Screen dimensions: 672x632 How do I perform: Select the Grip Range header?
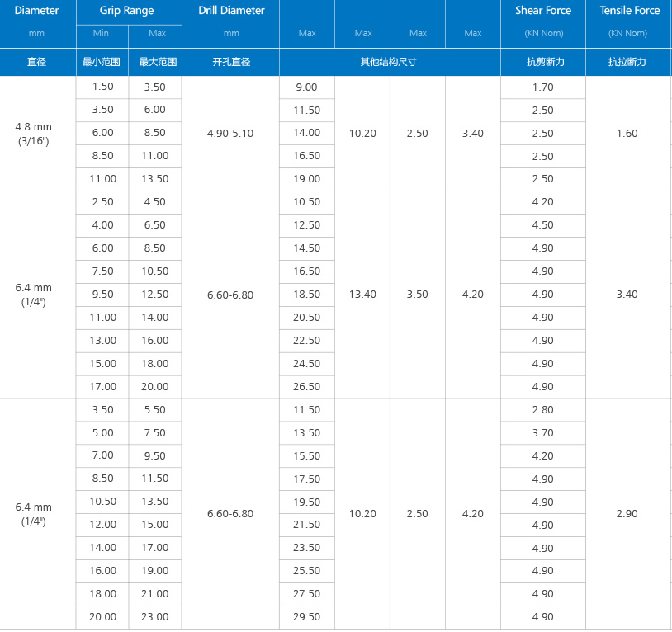click(x=126, y=11)
